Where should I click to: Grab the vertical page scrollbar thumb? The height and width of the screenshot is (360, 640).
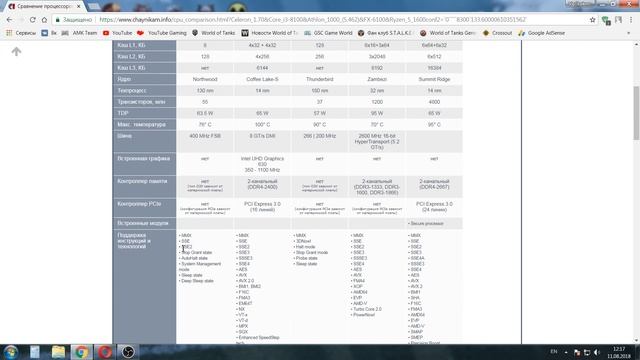click(636, 112)
